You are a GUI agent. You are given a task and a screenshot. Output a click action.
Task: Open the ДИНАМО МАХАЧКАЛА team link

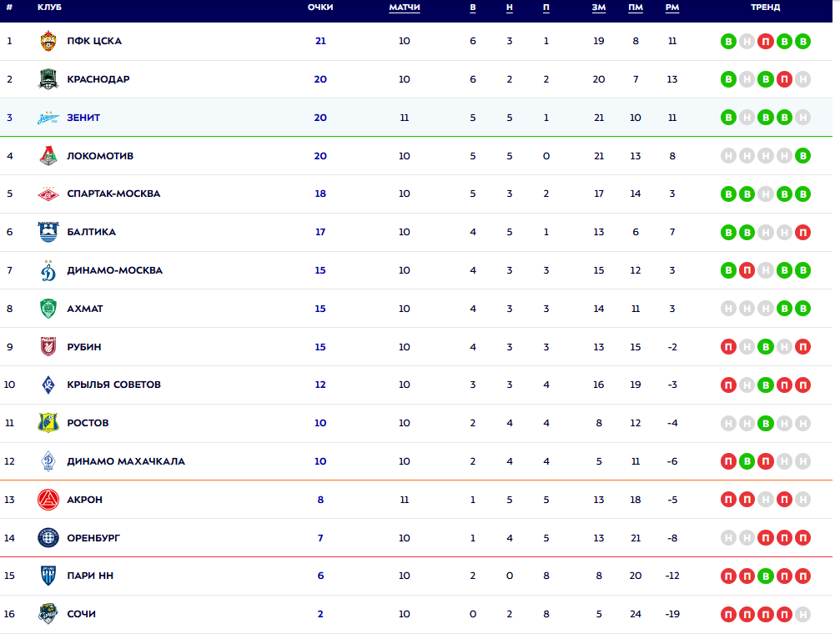[126, 461]
